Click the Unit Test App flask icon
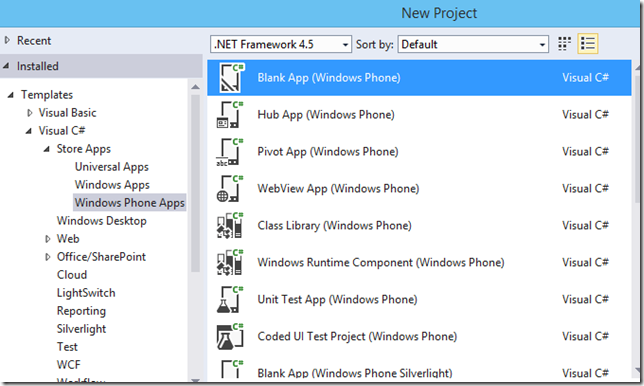 pos(230,299)
